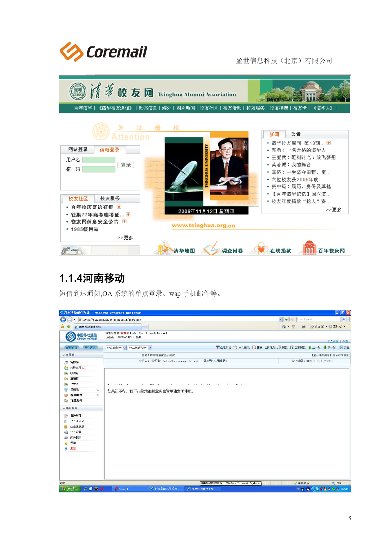The height and width of the screenshot is (554, 392).
Task: Open 百年清华 in the green navigation bar
Action: click(x=83, y=108)
